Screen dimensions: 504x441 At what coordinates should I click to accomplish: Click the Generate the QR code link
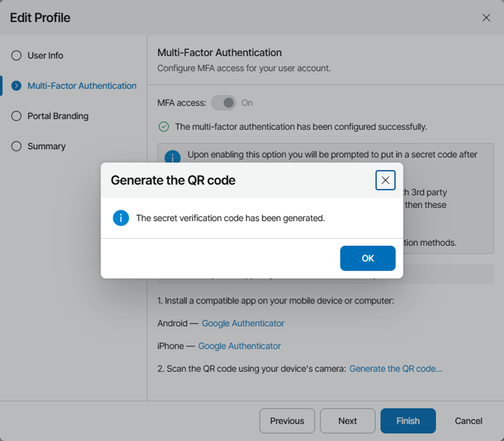[x=395, y=369]
